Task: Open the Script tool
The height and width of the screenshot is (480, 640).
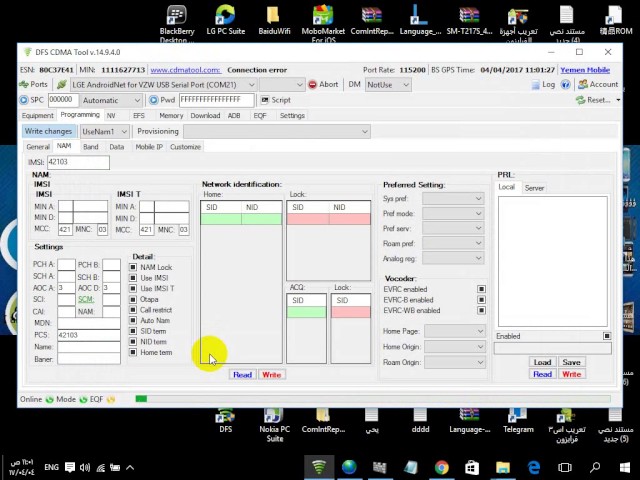Action: pos(276,100)
